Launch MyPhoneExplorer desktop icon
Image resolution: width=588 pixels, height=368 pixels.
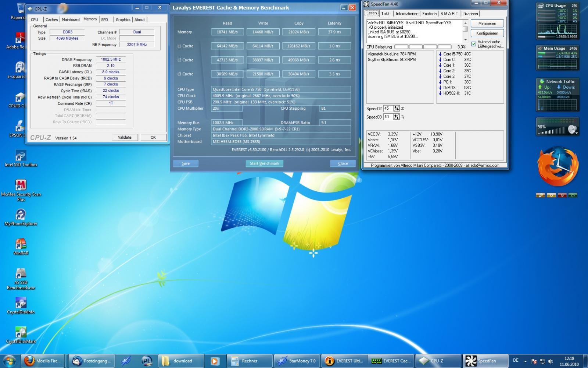21,217
